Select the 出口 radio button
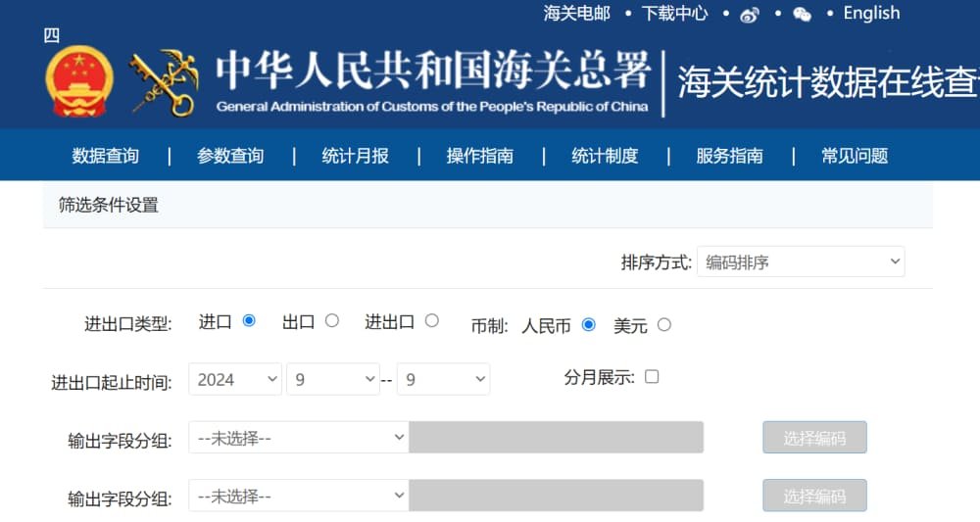 click(332, 321)
